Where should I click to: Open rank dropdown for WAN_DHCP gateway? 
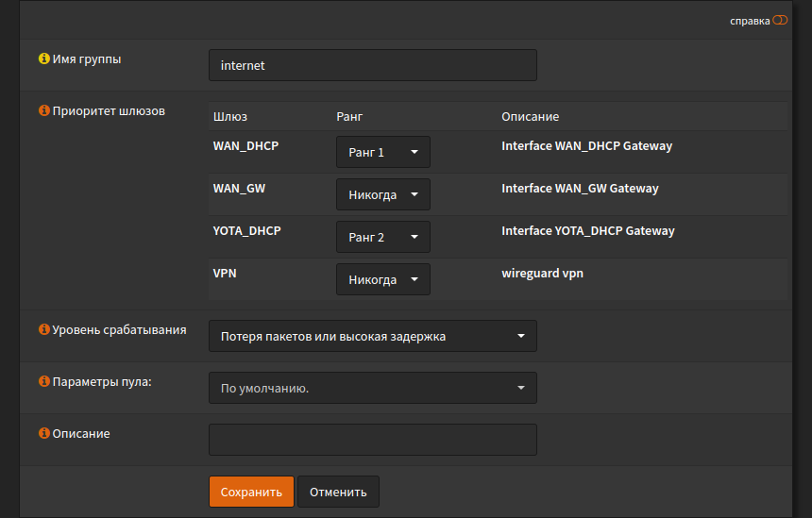383,152
